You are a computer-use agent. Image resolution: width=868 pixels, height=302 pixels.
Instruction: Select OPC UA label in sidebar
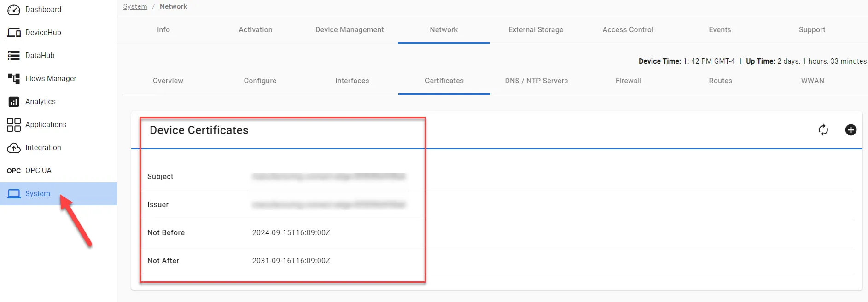point(38,171)
